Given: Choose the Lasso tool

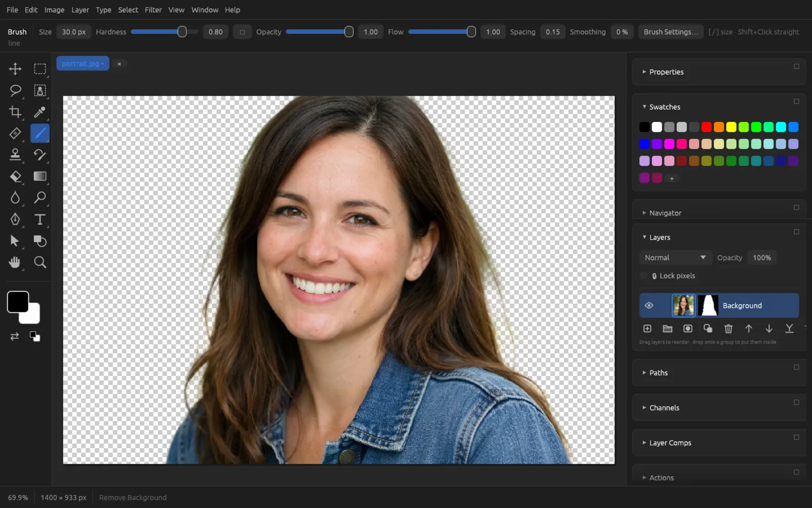Looking at the screenshot, I should click(x=15, y=90).
